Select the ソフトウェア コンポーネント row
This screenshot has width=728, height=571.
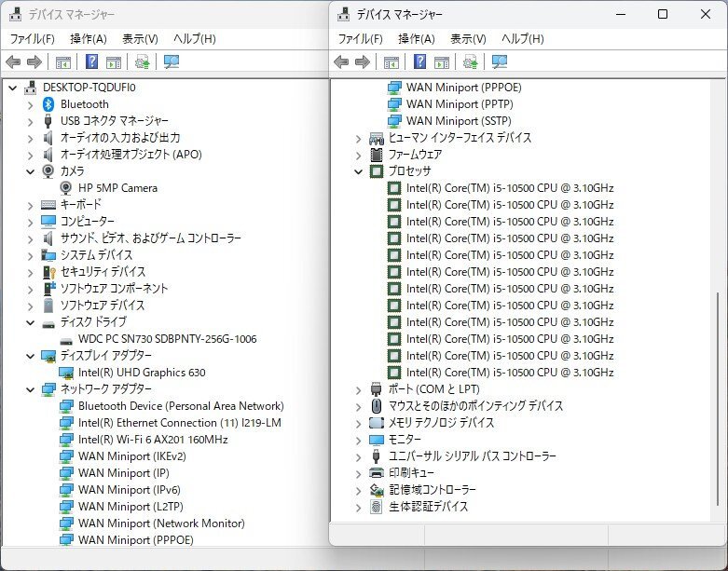pyautogui.click(x=115, y=289)
